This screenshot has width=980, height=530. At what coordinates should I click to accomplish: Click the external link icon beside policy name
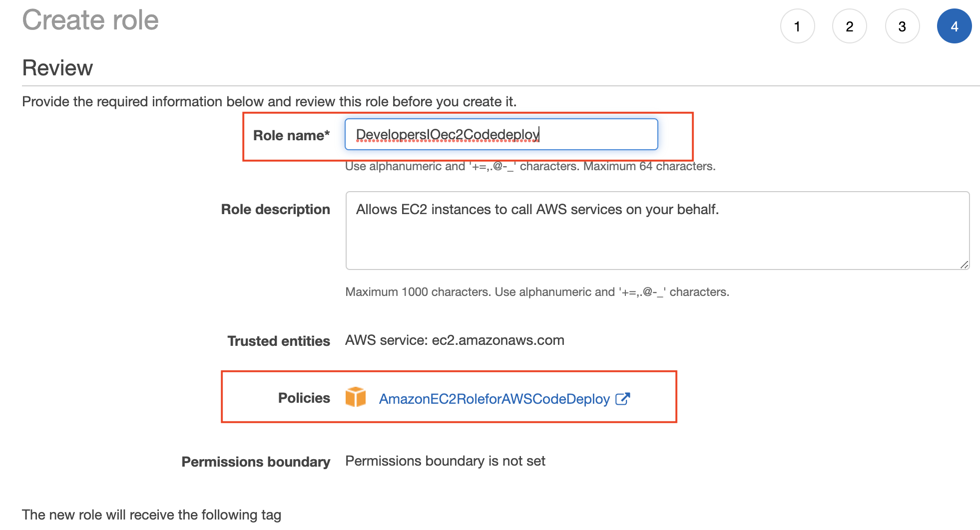tap(623, 399)
